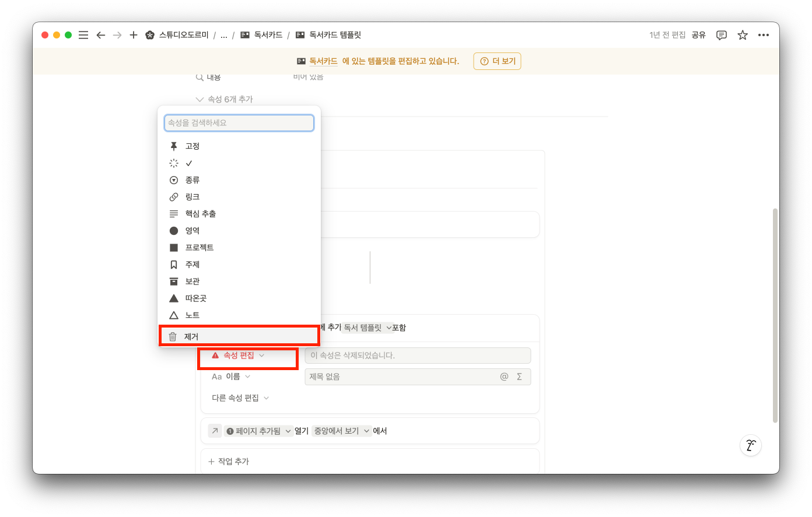Go back with the left arrow

point(100,35)
